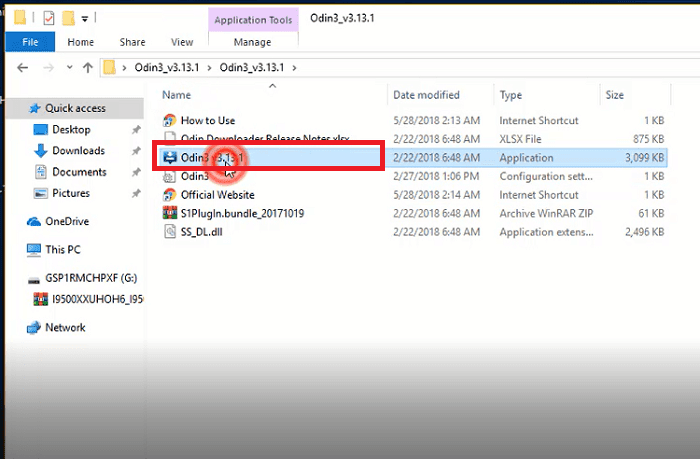The width and height of the screenshot is (700, 459).
Task: Click the Desktop pin icon
Action: pos(136,129)
